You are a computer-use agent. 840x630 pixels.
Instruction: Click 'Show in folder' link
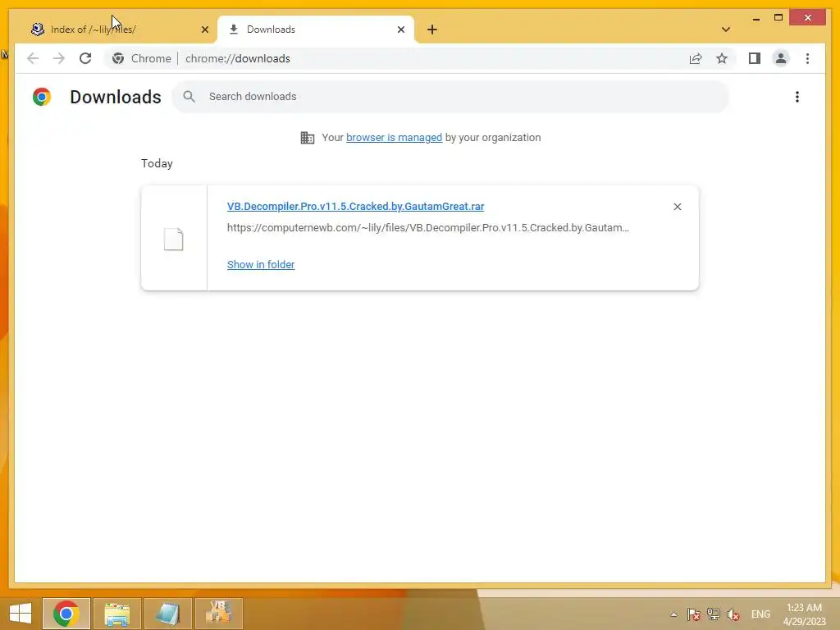(x=260, y=265)
